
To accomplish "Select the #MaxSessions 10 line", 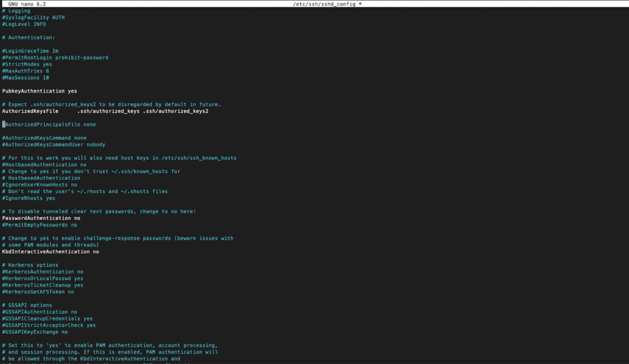I will 26,78.
